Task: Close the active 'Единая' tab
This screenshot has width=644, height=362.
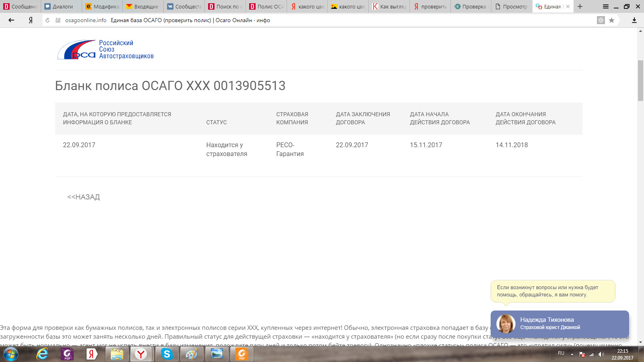Action: click(x=568, y=6)
